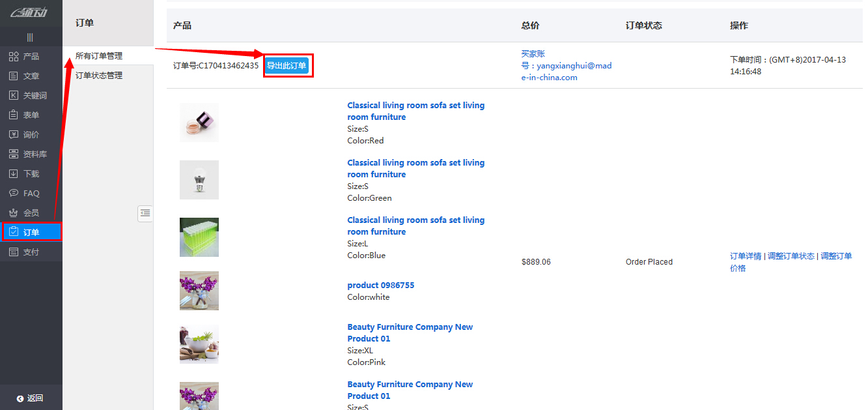Collapse the submenu panel with toggle arrow
The height and width of the screenshot is (410, 868).
point(145,213)
